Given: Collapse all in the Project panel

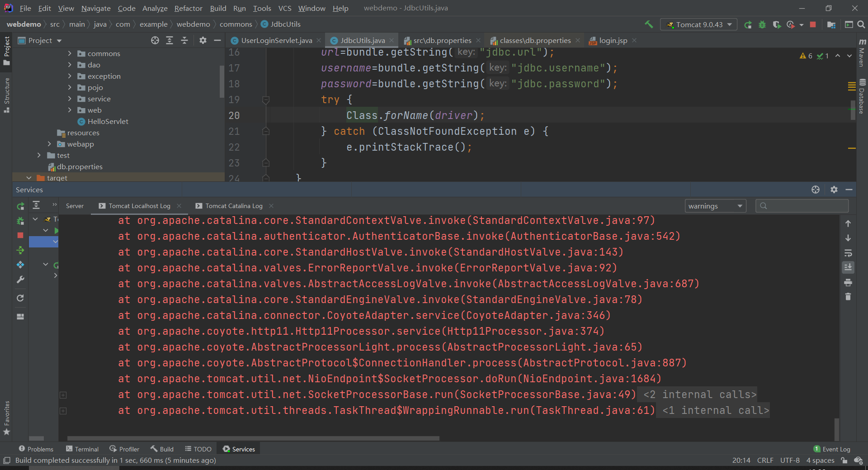Looking at the screenshot, I should [x=184, y=40].
